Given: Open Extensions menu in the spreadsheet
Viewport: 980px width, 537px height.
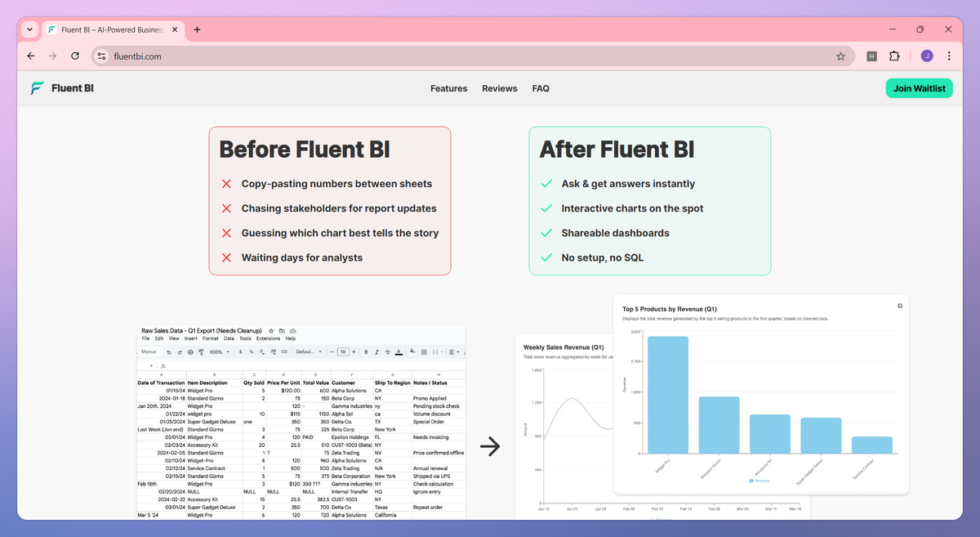Looking at the screenshot, I should (269, 338).
